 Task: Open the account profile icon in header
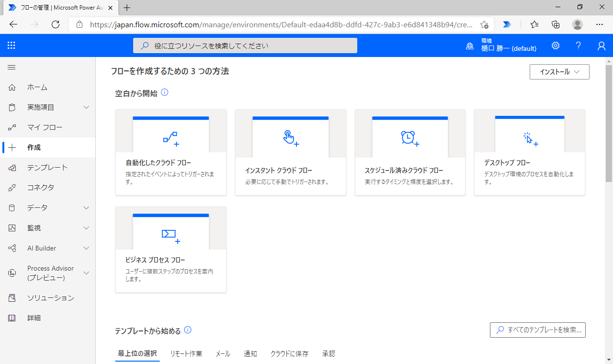[602, 45]
